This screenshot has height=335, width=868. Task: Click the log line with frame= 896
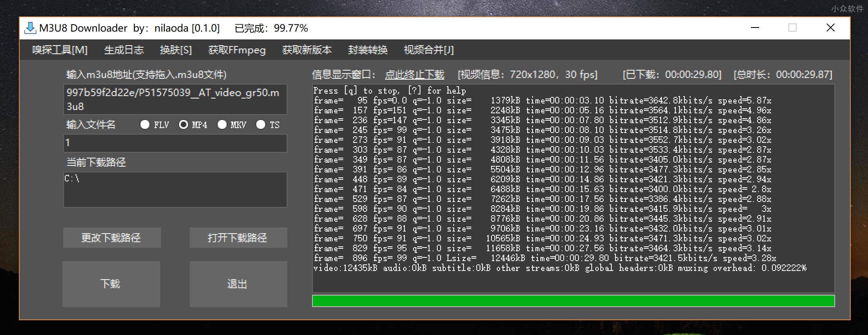(545, 258)
